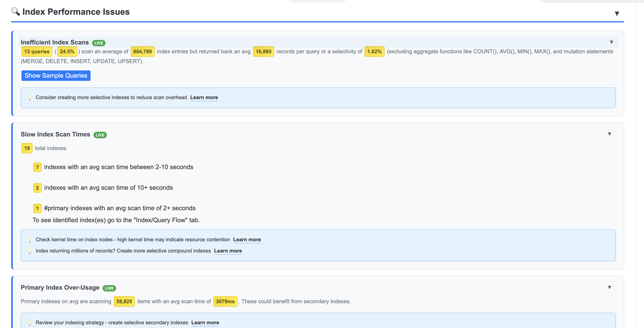Click the Show Sample Queries button
The height and width of the screenshot is (328, 644).
tap(56, 76)
